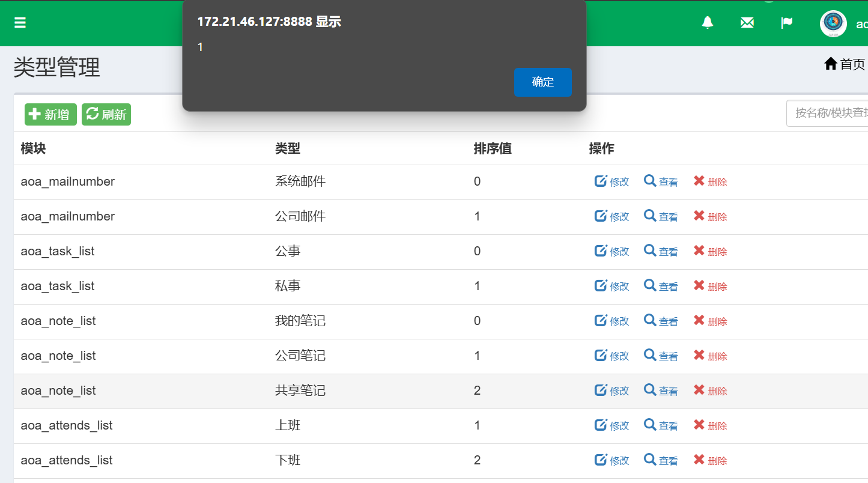Select the 公司笔记 type cell

tap(300, 356)
